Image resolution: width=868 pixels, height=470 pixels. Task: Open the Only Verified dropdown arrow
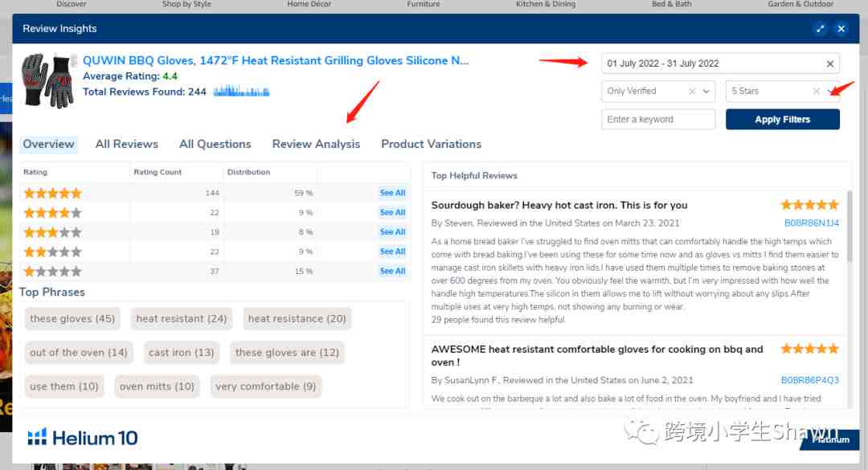point(706,92)
